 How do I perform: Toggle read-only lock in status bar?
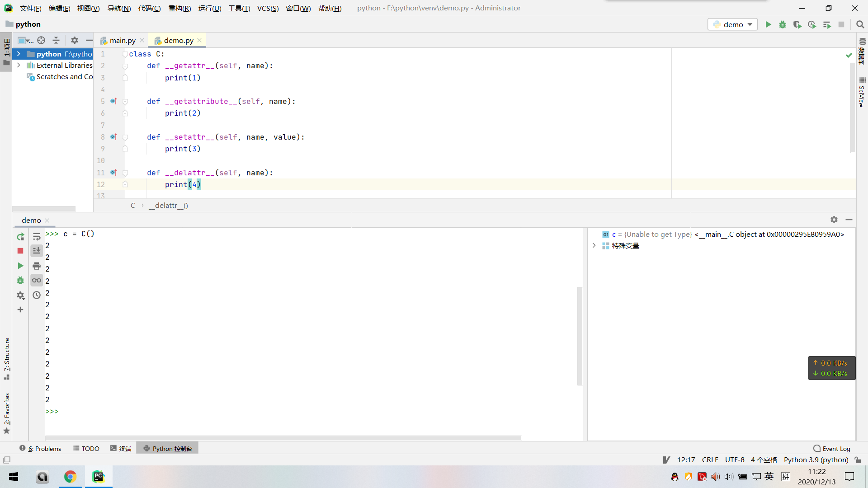click(x=858, y=460)
